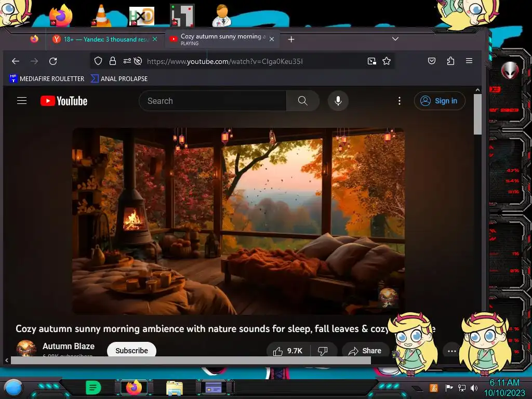Click the YouTube search magnifier button

tap(303, 101)
